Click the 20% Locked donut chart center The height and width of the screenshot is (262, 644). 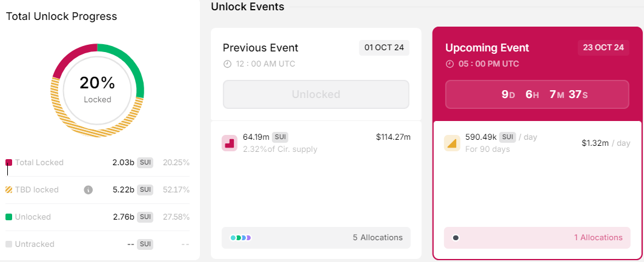97,89
